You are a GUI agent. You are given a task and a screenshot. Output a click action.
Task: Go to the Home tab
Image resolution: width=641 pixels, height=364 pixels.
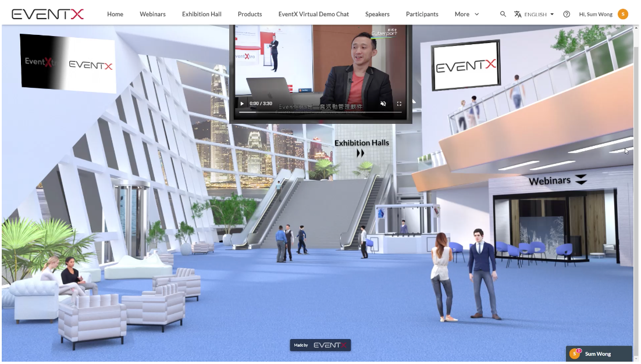115,14
